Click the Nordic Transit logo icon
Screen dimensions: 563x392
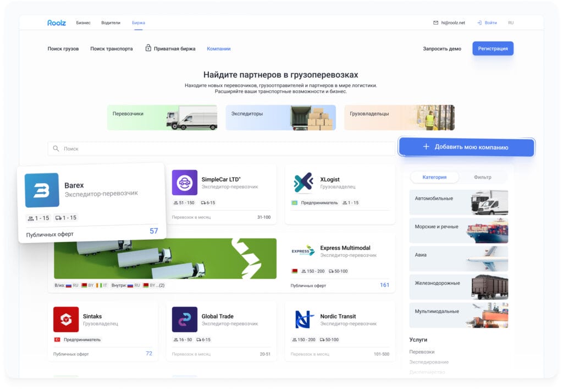[303, 319]
